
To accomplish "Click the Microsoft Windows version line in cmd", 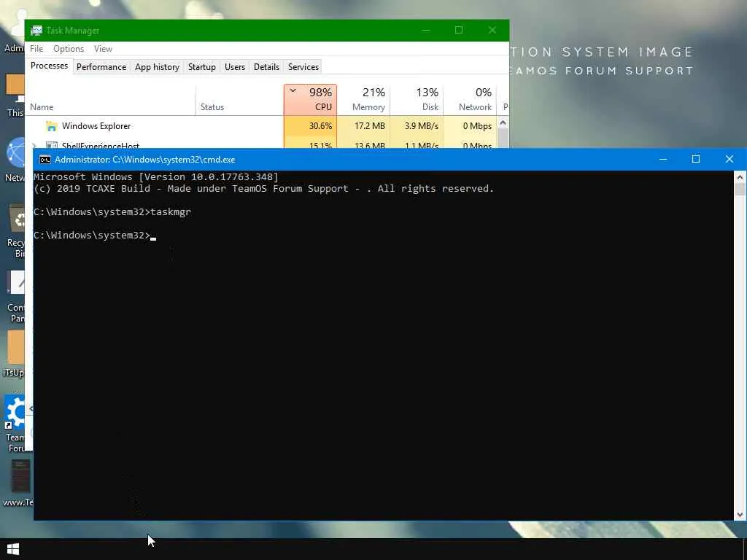I will (x=156, y=176).
